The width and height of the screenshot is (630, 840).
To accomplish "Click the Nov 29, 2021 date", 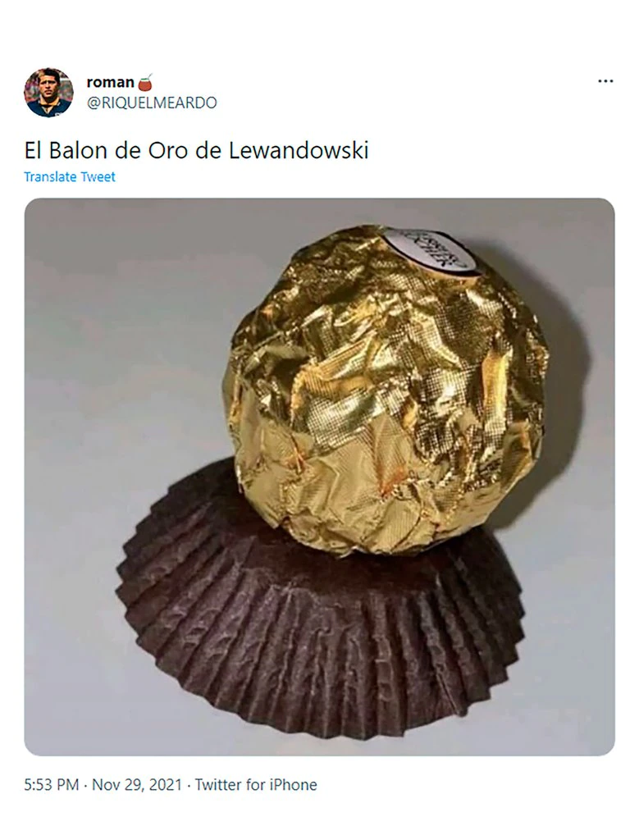I will (137, 785).
